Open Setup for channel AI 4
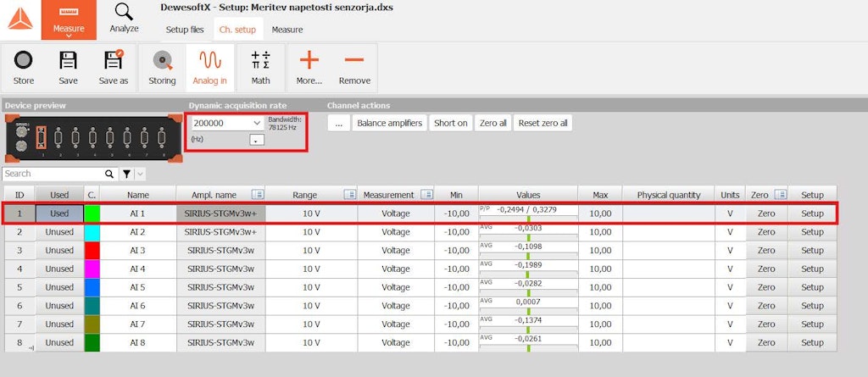The width and height of the screenshot is (868, 377). pos(812,269)
